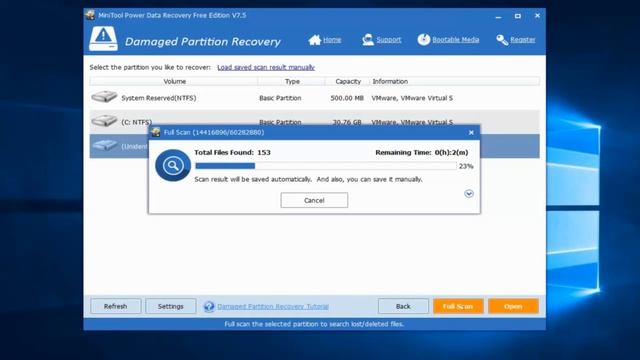Open the Support link
Screen dimensions: 640x360
tap(389, 40)
